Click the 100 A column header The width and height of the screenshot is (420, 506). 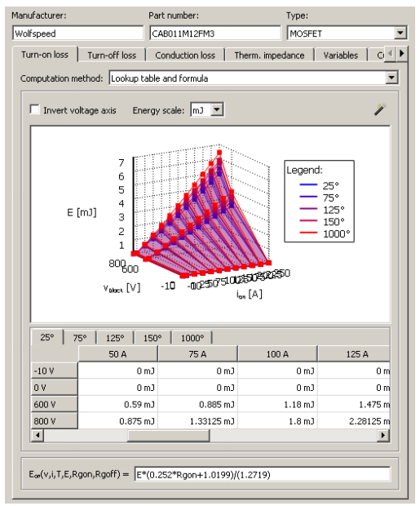[x=277, y=354]
